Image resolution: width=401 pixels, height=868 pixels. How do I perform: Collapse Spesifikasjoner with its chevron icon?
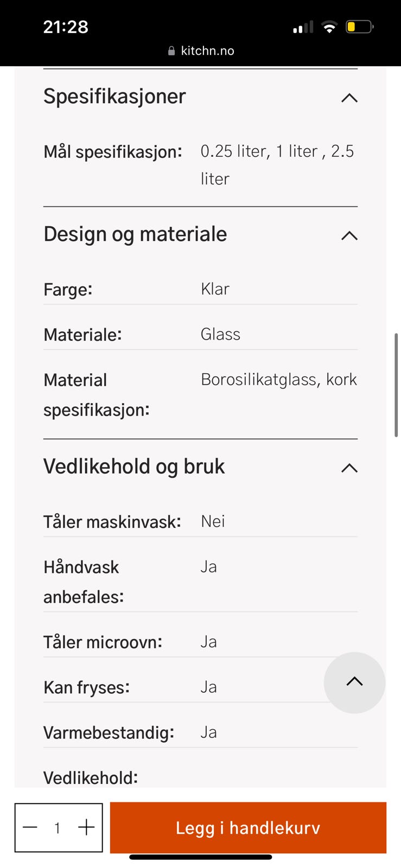pyautogui.click(x=349, y=98)
